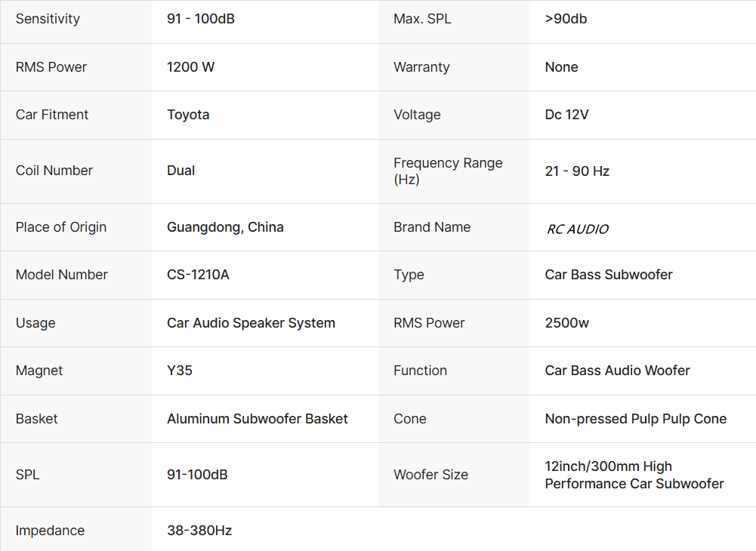Image resolution: width=756 pixels, height=551 pixels.
Task: Select the Dual coil number value
Action: click(181, 171)
